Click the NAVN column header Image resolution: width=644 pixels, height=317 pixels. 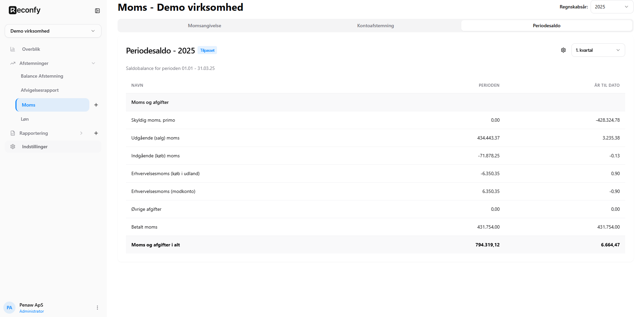(137, 85)
